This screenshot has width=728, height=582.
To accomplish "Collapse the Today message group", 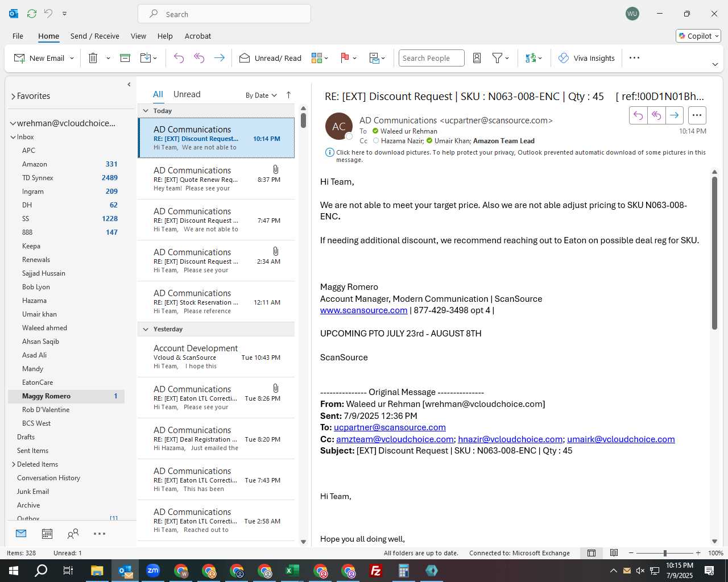I will click(146, 111).
